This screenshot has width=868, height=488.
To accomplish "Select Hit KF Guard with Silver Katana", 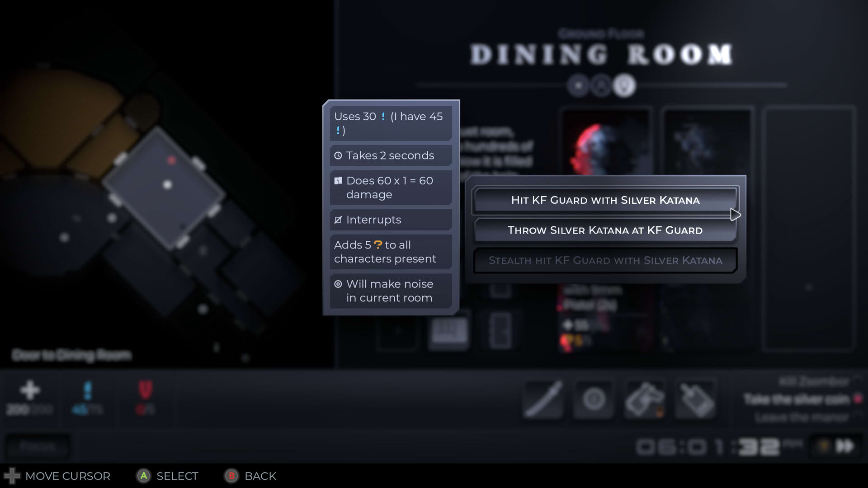I will (605, 200).
